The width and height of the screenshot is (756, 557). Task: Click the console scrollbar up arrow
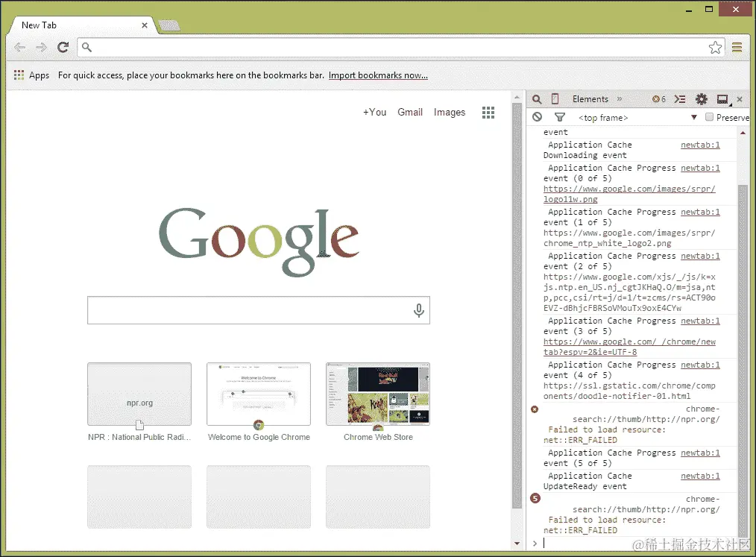743,133
